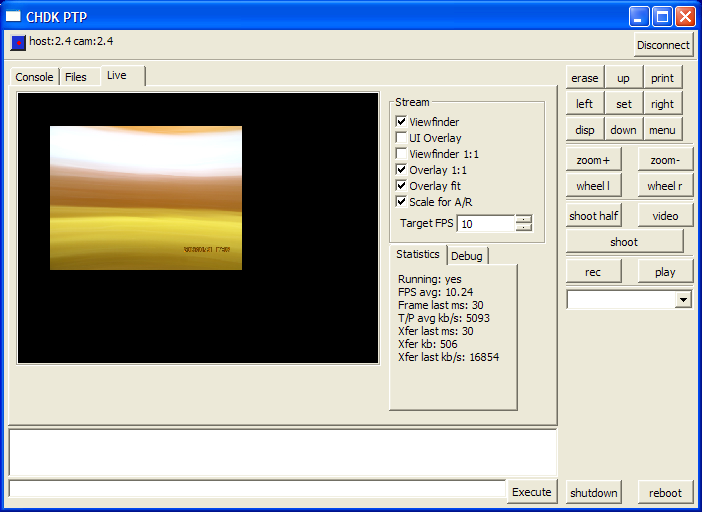This screenshot has width=702, height=512.
Task: Increase the Target FPS spinner value
Action: (524, 219)
